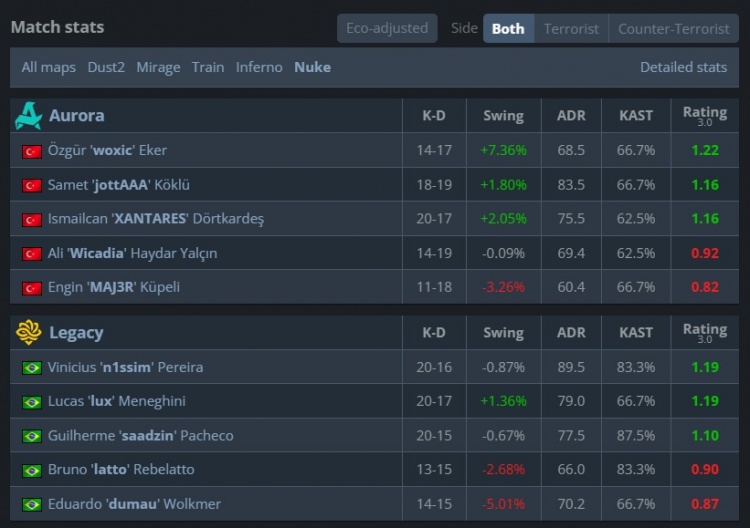Image resolution: width=750 pixels, height=528 pixels.
Task: Click the Aurora Rating 3.0 column header
Action: pyautogui.click(x=704, y=115)
